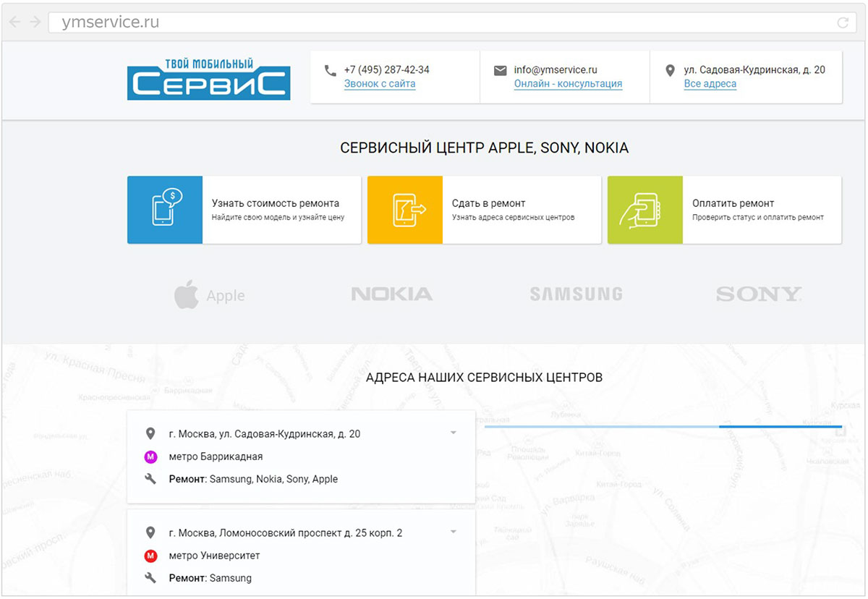Screen dimensions: 868x599
Task: Open the Звонок с сайта link
Action: [x=380, y=84]
